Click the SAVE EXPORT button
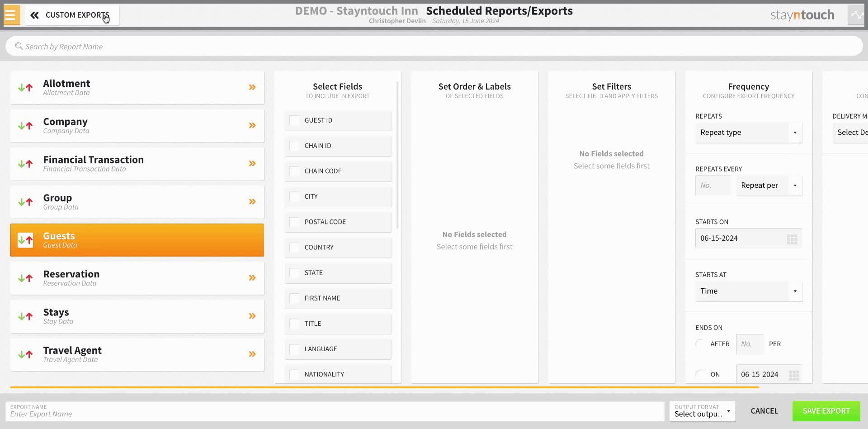 click(x=826, y=411)
